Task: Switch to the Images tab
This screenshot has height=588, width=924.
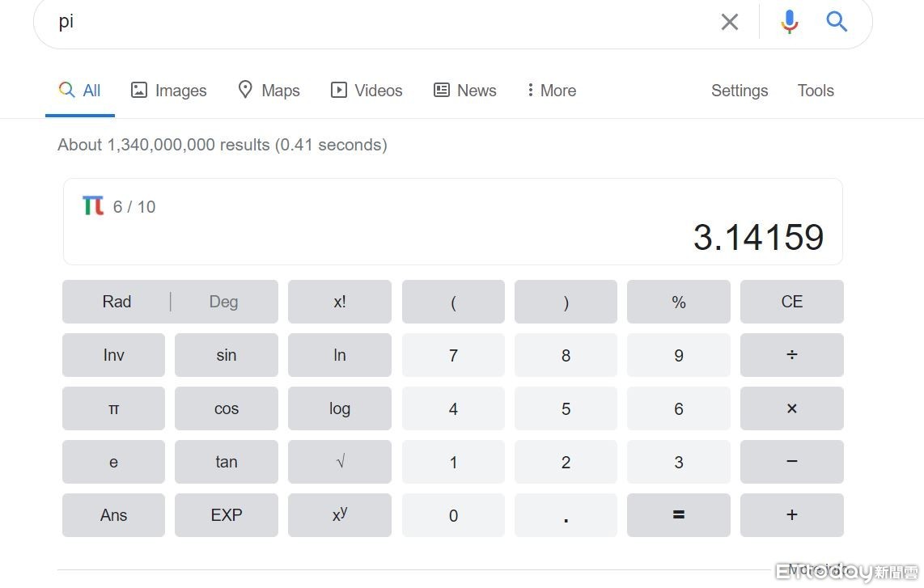Action: [169, 91]
